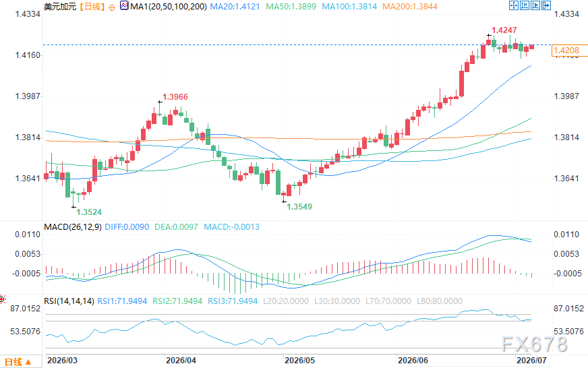Click the chart playback icon in toolbar

tap(535, 5)
